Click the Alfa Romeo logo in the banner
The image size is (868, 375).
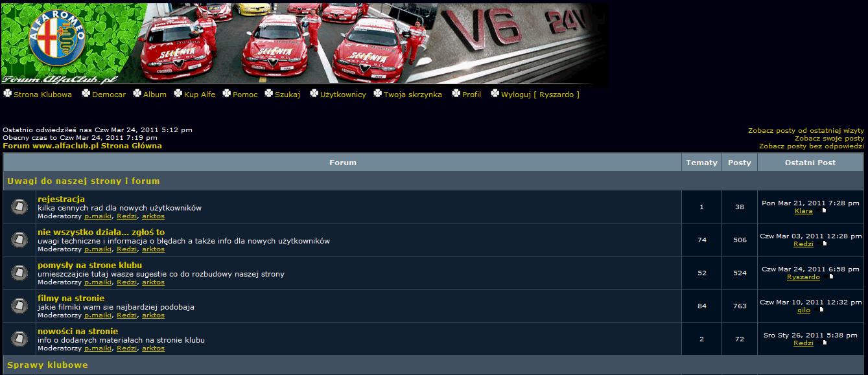pos(58,38)
